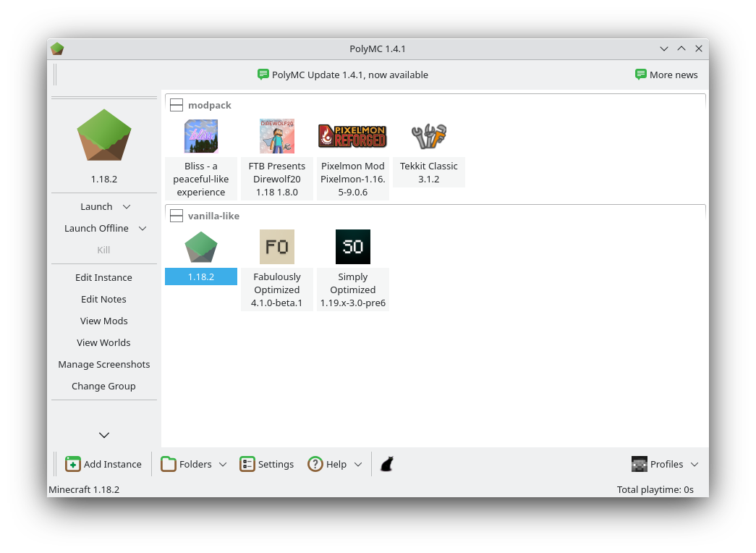This screenshot has height=553, width=756.
Task: Click the Bliss peaceful-like experience icon
Action: click(x=200, y=135)
